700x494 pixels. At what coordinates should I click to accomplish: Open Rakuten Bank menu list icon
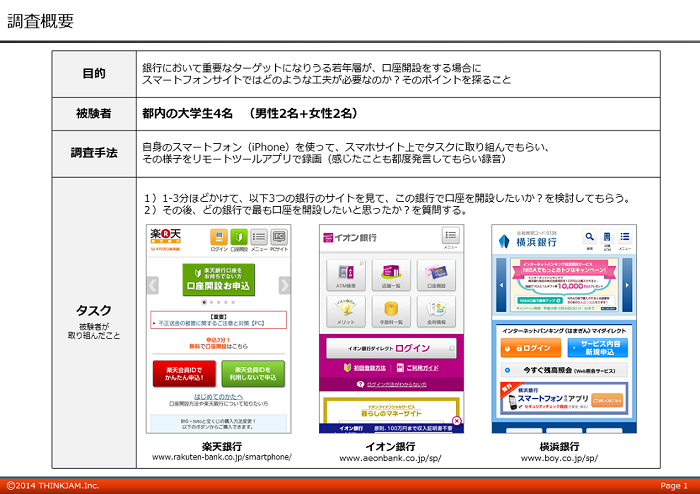tap(258, 239)
